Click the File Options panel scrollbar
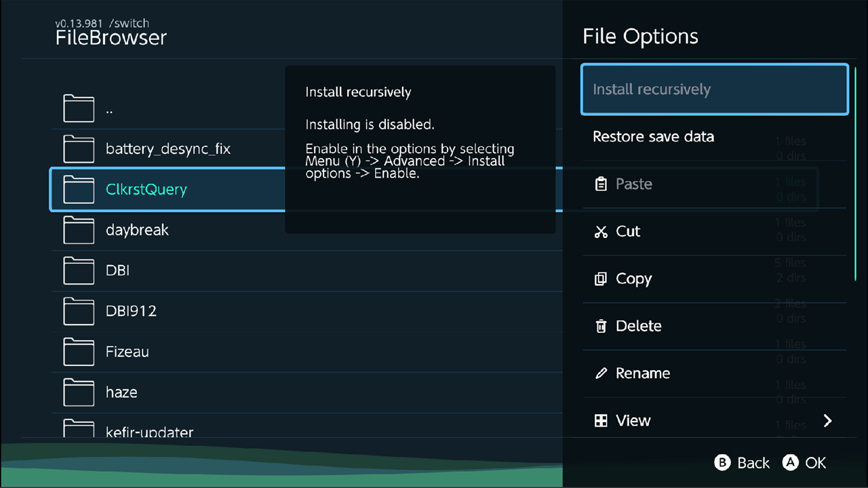 pyautogui.click(x=856, y=173)
